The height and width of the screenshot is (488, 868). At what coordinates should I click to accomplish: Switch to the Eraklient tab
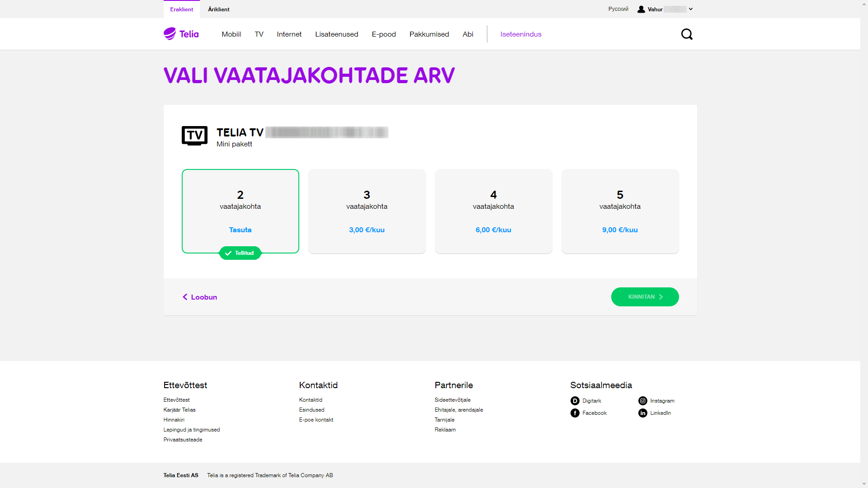tap(182, 9)
